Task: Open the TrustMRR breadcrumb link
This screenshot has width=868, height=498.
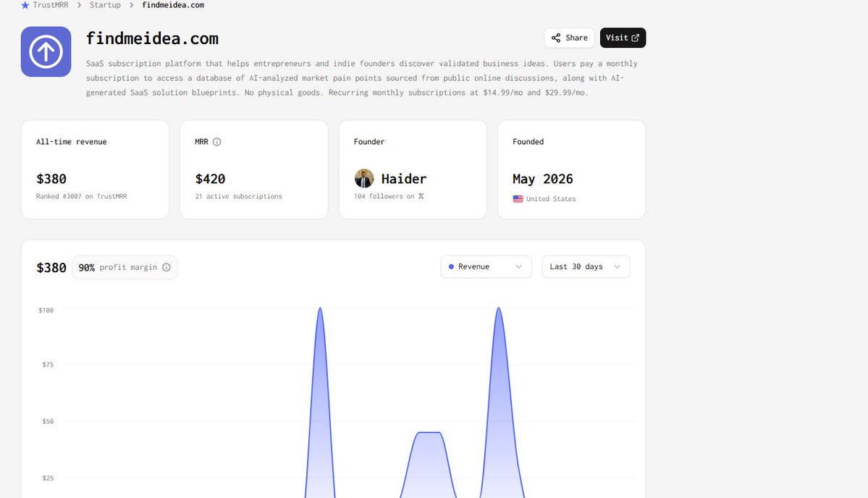Action: (51, 5)
